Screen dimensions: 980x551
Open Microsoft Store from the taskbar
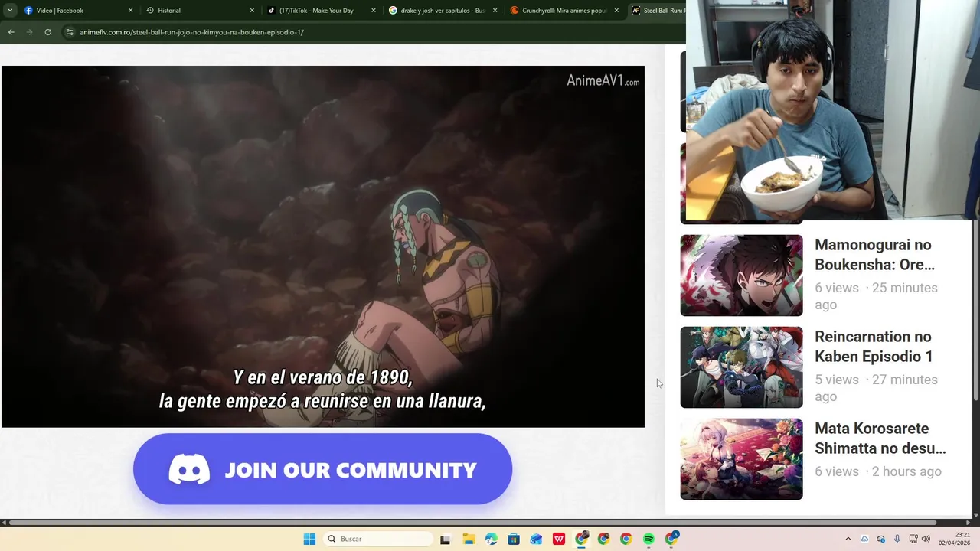point(513,539)
